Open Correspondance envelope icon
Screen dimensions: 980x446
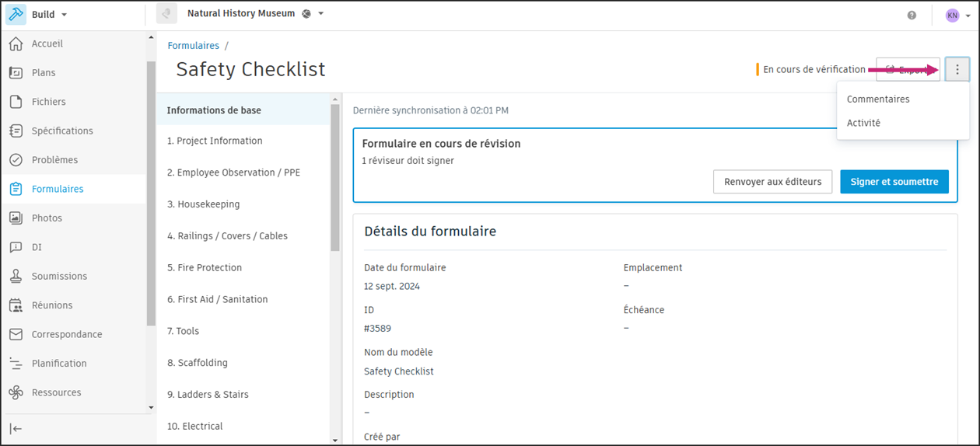(16, 334)
